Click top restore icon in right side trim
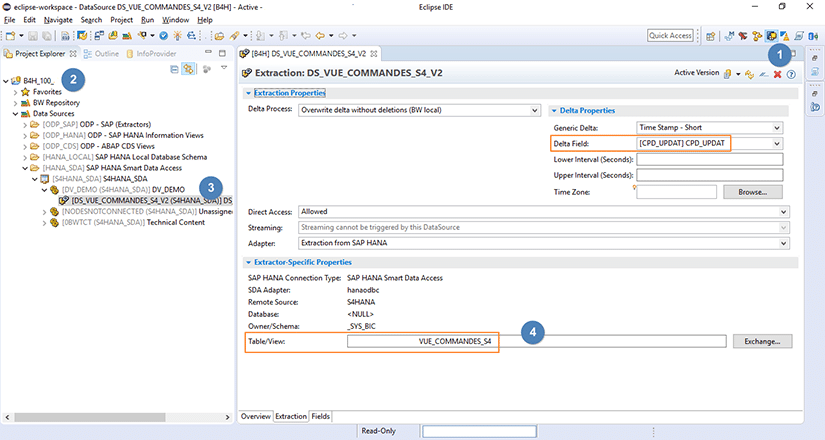The height and width of the screenshot is (440, 825). tap(814, 58)
